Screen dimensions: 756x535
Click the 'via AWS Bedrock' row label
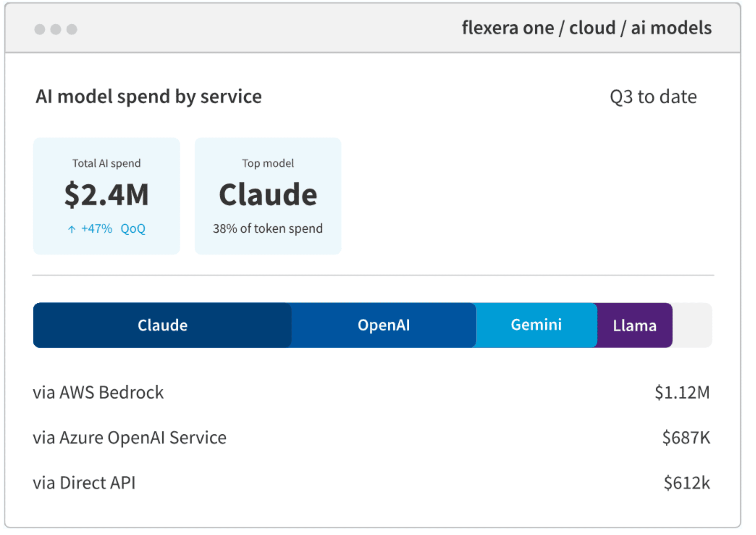point(98,393)
